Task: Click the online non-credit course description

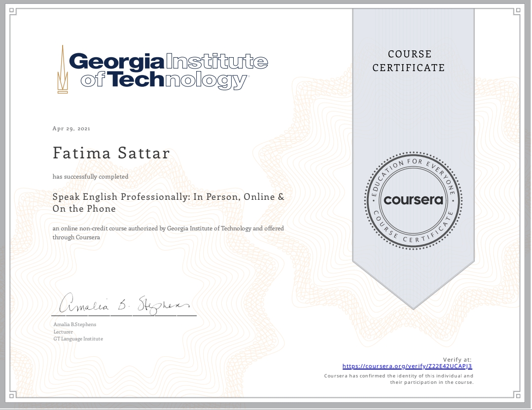Action: (x=168, y=233)
